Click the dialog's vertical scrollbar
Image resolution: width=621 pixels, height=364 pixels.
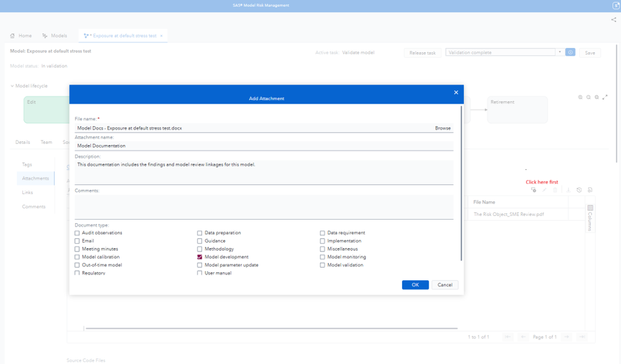[x=461, y=183]
